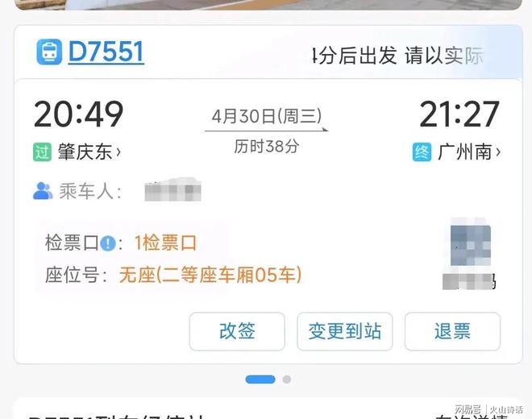Select the active blue page indicator
This screenshot has height=419, width=532.
point(260,380)
